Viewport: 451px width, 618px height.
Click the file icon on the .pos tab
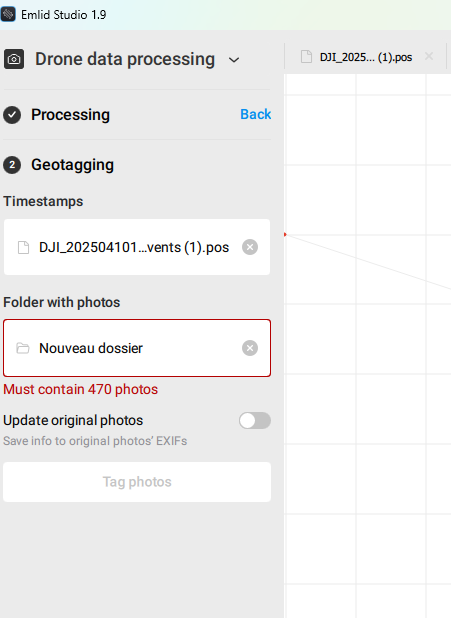[306, 57]
